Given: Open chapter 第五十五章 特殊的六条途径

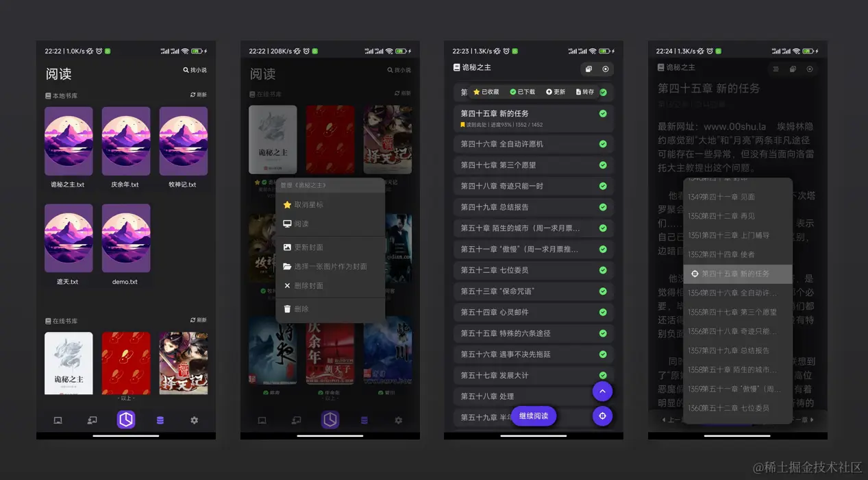Looking at the screenshot, I should coord(534,333).
